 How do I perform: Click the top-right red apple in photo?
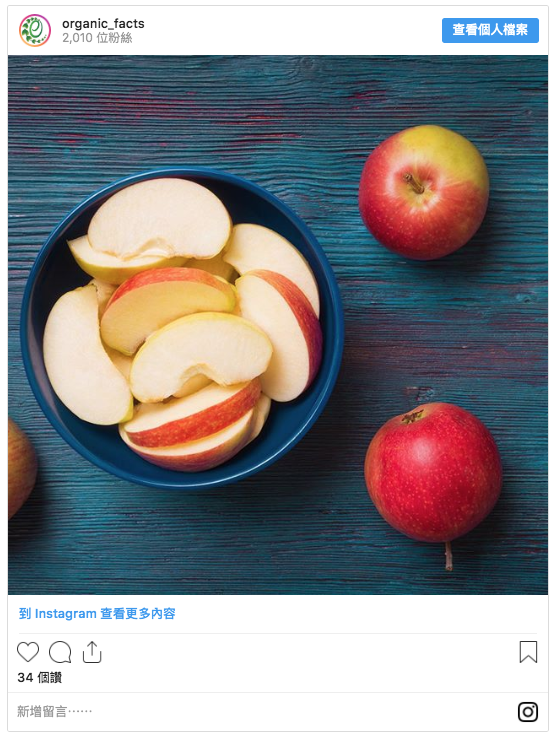click(x=424, y=192)
